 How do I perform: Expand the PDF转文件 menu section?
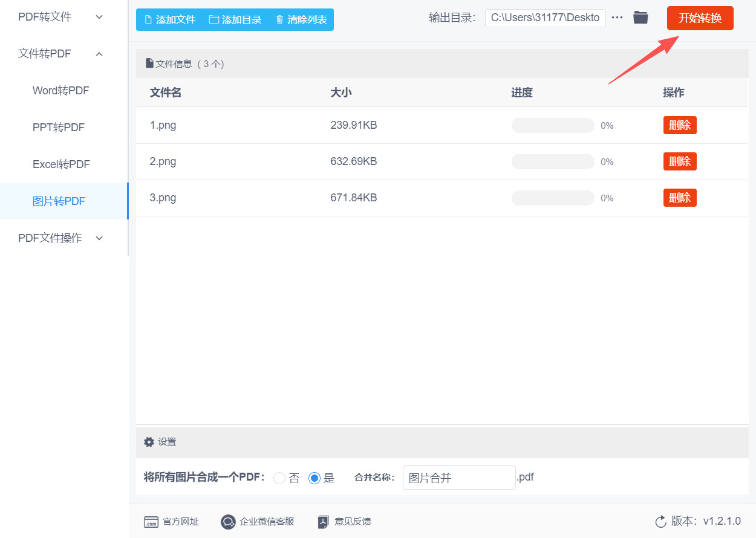tap(60, 17)
